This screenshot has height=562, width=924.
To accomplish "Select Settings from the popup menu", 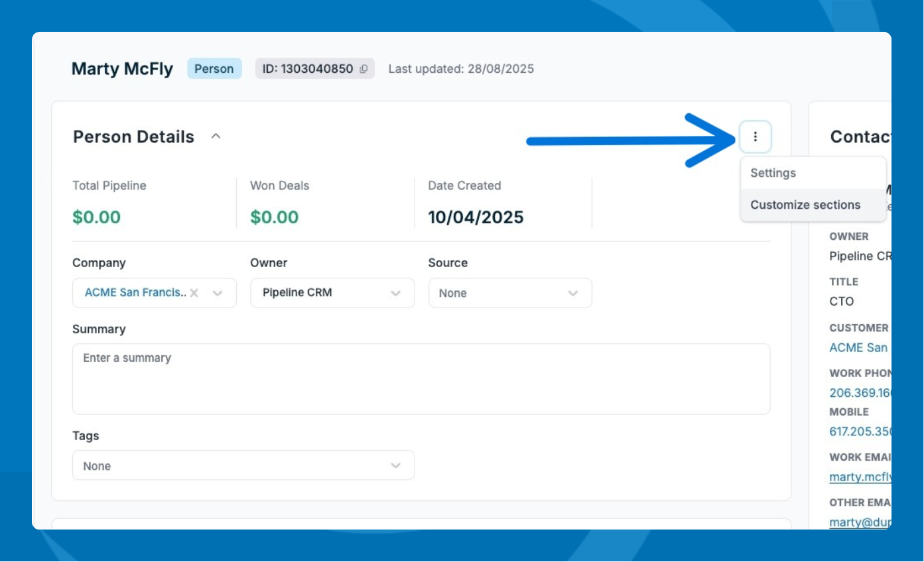I will 773,173.
